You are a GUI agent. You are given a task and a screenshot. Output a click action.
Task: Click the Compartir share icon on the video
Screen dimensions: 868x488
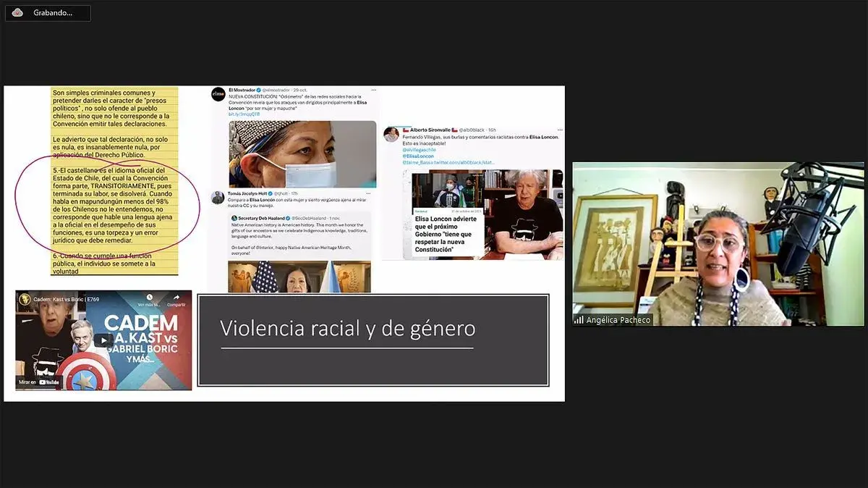[x=177, y=298]
